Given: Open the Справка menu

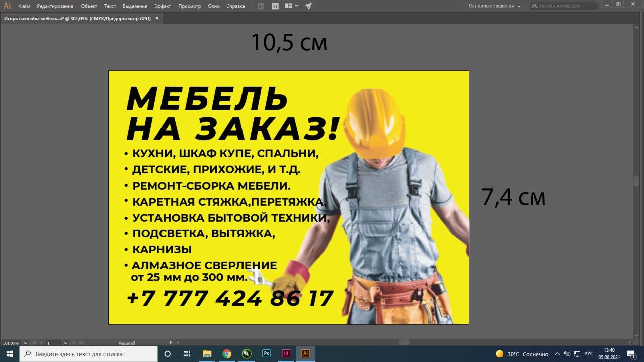Looking at the screenshot, I should click(235, 6).
